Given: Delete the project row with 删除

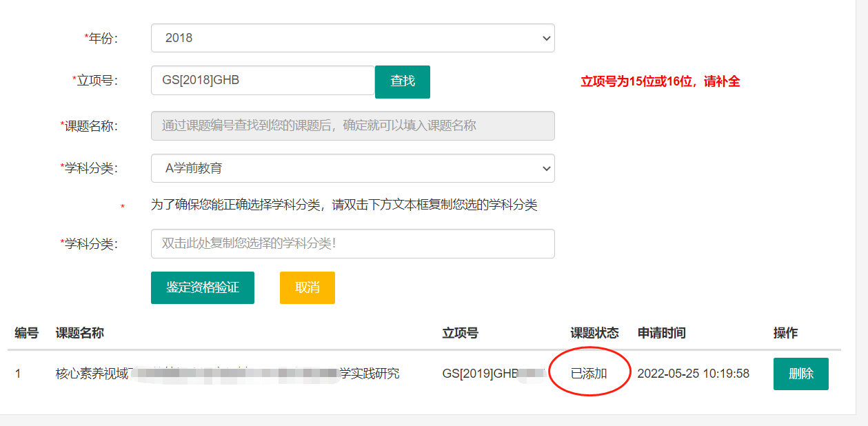Looking at the screenshot, I should tap(800, 374).
